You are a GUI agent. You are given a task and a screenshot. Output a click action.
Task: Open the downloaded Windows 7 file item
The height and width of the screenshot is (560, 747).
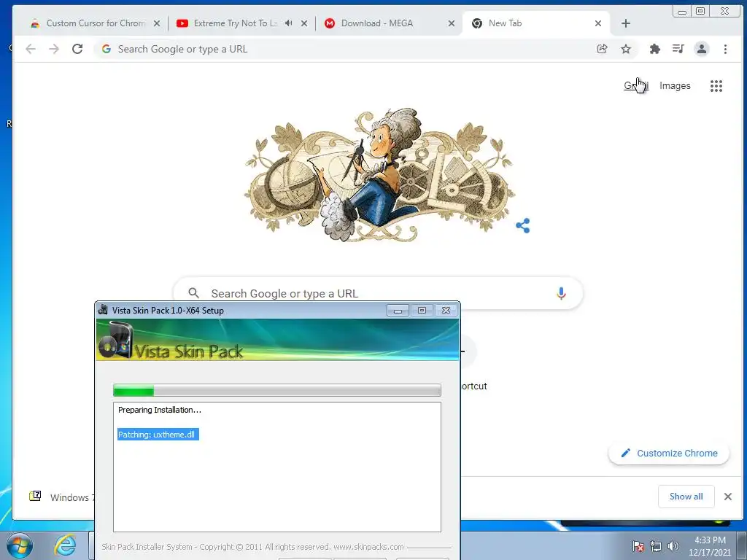(61, 497)
